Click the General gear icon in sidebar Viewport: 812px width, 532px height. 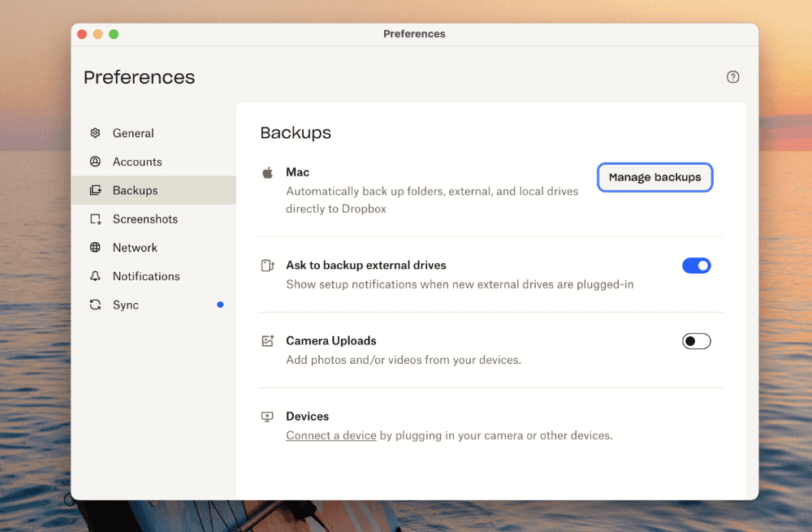coord(96,133)
